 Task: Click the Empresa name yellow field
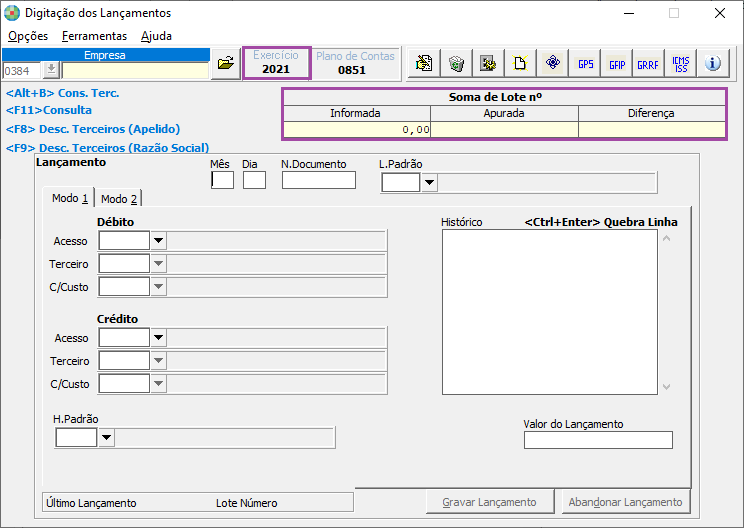click(x=135, y=71)
